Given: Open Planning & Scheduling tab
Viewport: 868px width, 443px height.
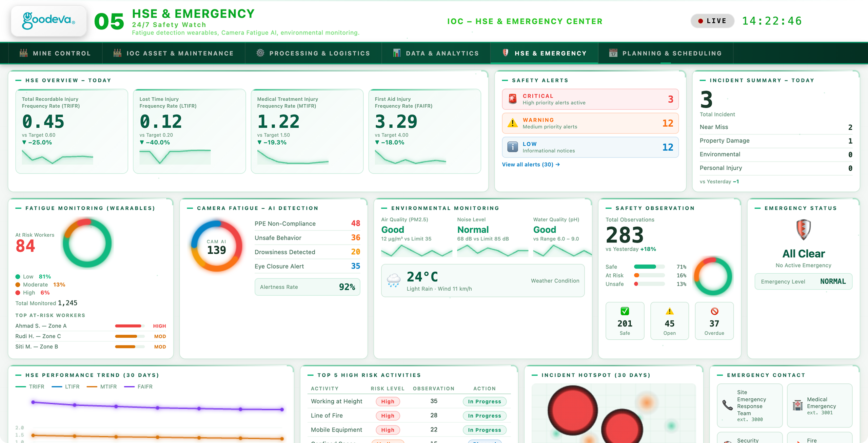Looking at the screenshot, I should (666, 53).
